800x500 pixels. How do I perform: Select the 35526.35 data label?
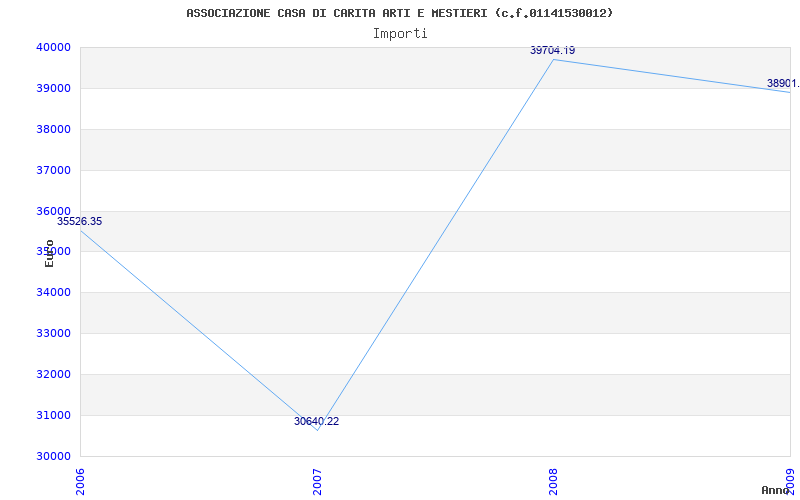[79, 221]
